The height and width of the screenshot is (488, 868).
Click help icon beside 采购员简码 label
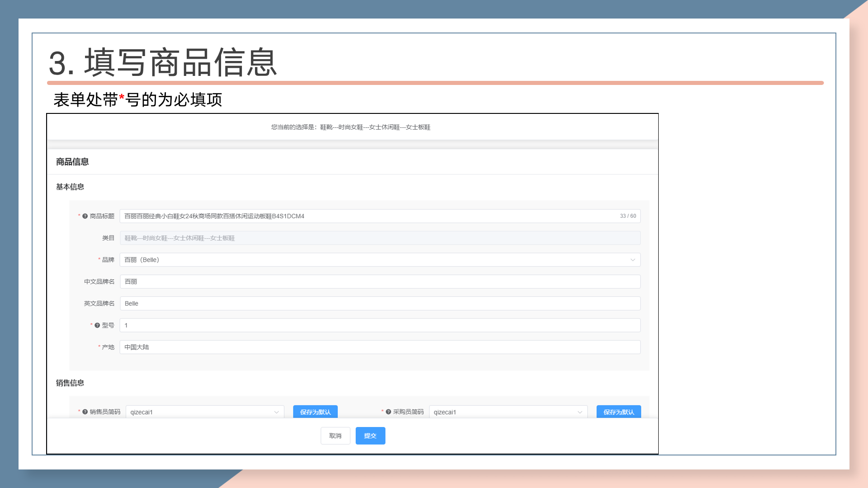pyautogui.click(x=388, y=412)
